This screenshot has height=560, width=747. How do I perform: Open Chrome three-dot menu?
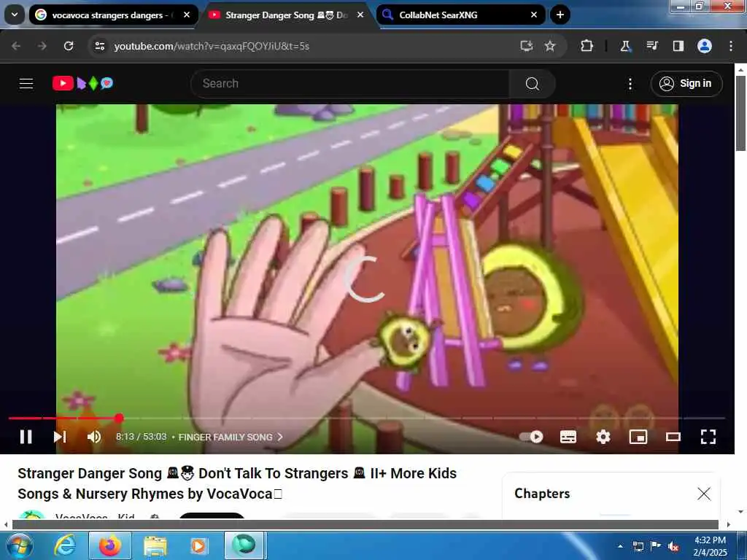[731, 46]
